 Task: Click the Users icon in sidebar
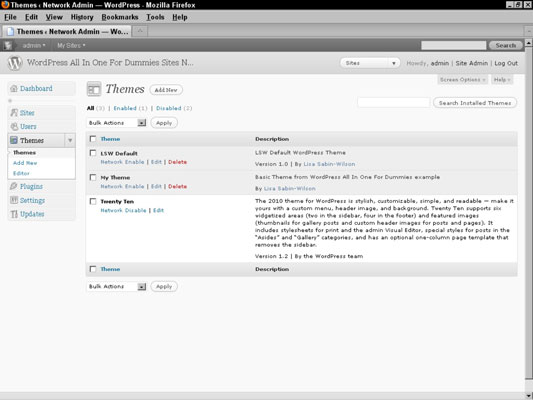(x=14, y=126)
